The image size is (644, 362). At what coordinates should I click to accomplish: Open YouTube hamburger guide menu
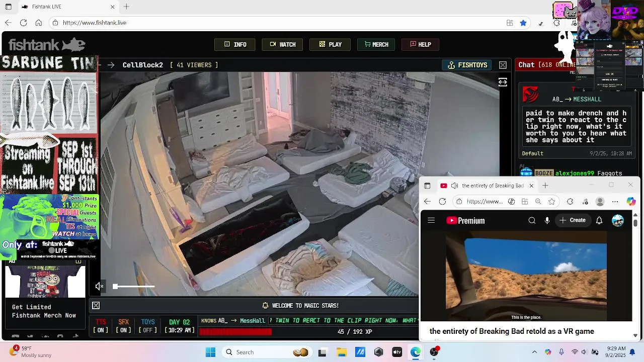coord(431,220)
